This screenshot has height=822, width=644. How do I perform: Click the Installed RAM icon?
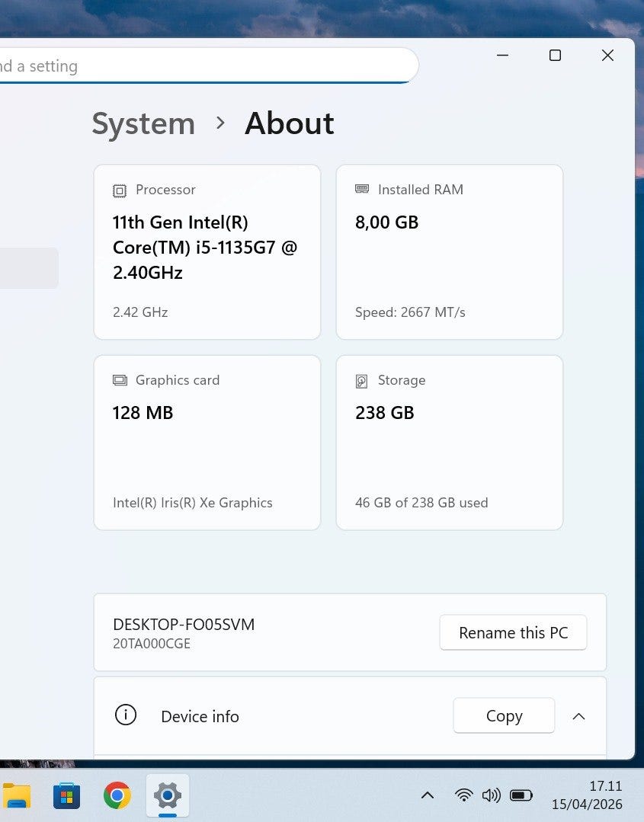[362, 190]
